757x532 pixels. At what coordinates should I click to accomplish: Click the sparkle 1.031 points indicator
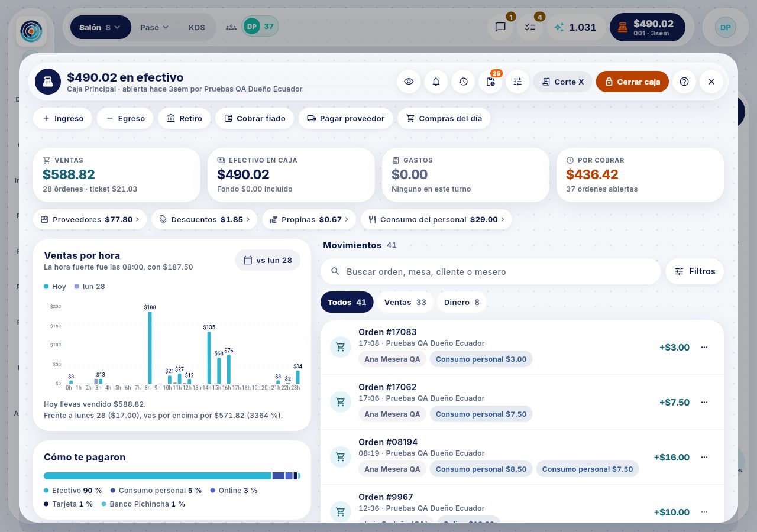(x=575, y=27)
